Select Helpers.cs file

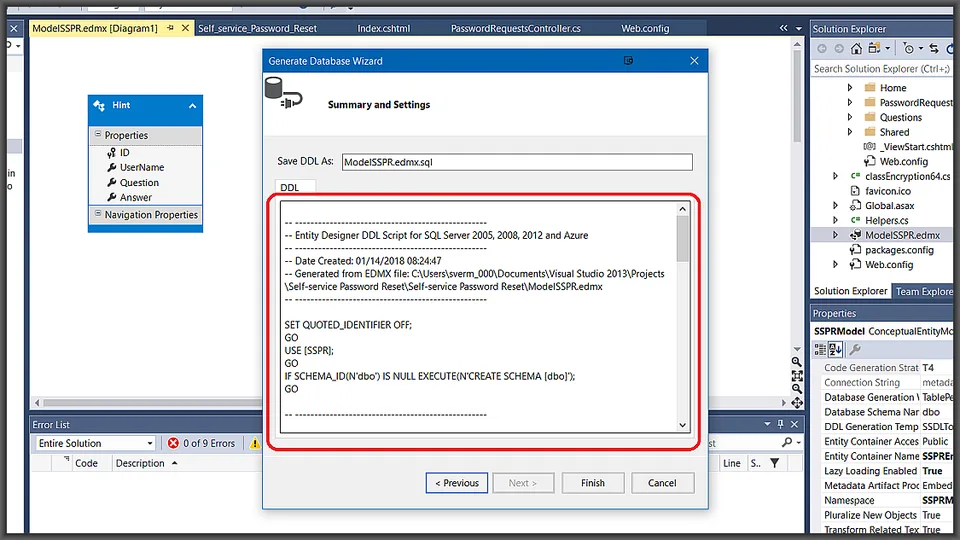coord(887,220)
